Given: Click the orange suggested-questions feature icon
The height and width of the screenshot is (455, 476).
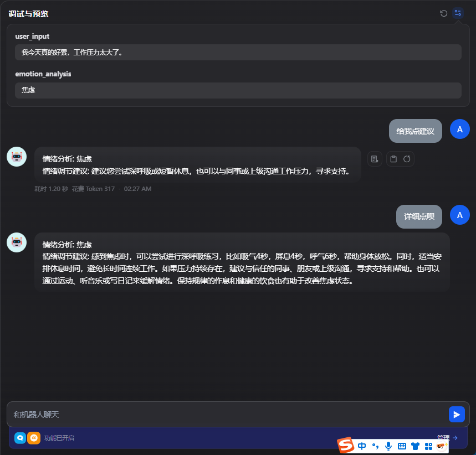Looking at the screenshot, I should coord(34,438).
